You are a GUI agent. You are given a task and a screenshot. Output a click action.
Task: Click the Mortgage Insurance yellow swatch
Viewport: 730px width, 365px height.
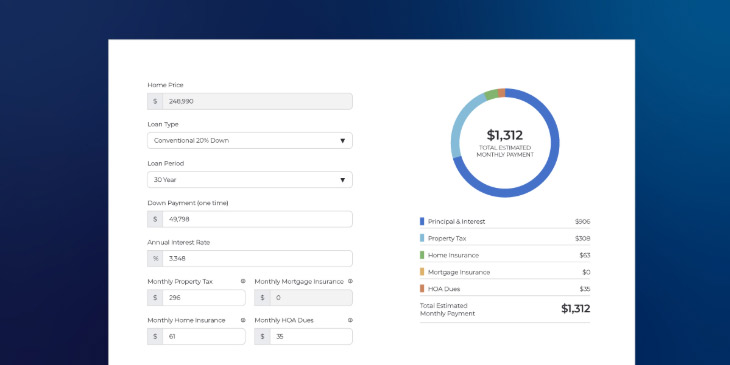pos(422,272)
